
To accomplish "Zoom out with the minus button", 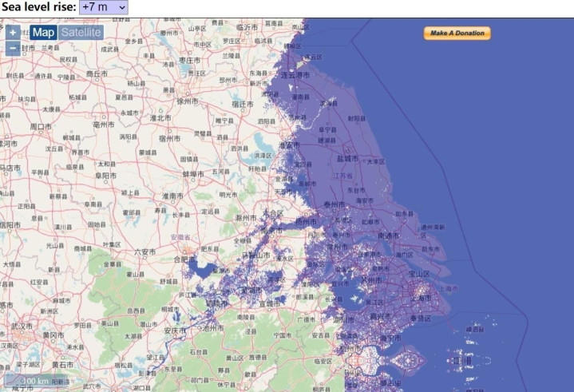I will click(x=13, y=49).
